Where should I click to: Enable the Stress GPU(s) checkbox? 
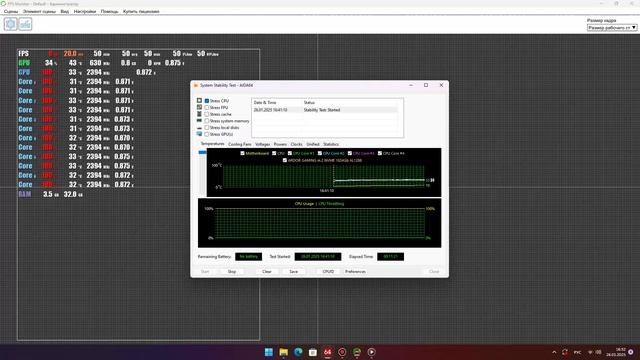[x=207, y=134]
